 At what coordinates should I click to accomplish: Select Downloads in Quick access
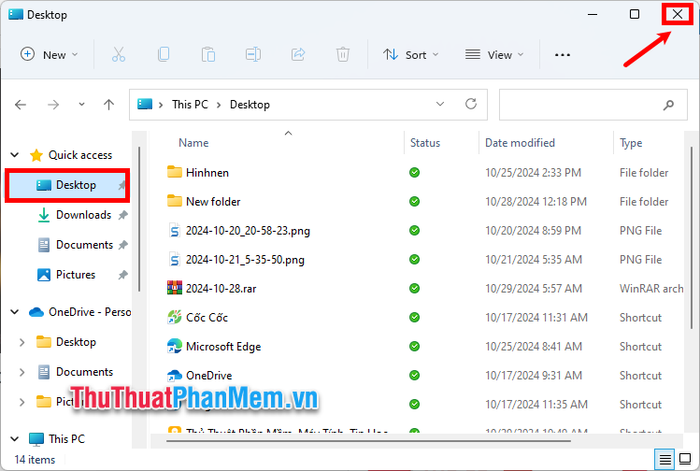coord(83,215)
